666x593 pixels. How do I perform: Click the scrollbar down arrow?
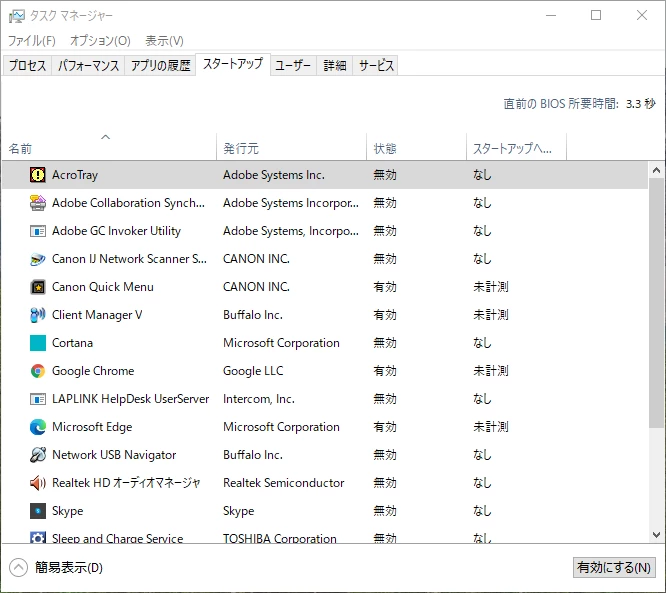(656, 535)
